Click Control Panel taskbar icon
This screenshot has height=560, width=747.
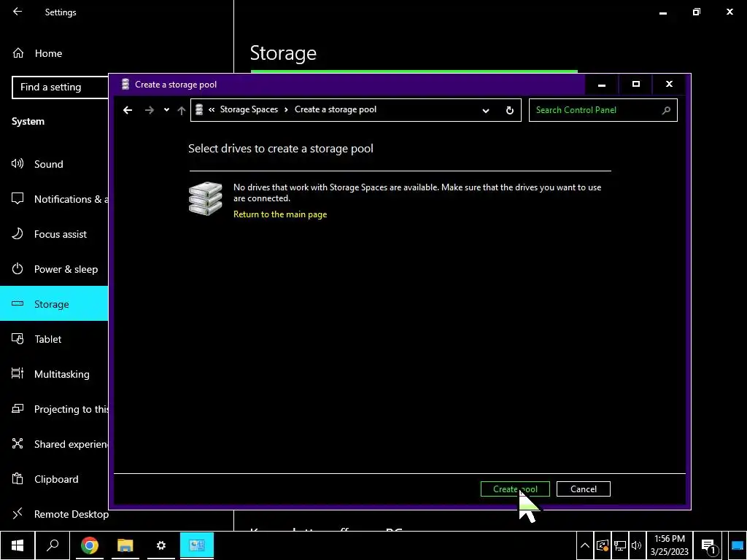(197, 545)
